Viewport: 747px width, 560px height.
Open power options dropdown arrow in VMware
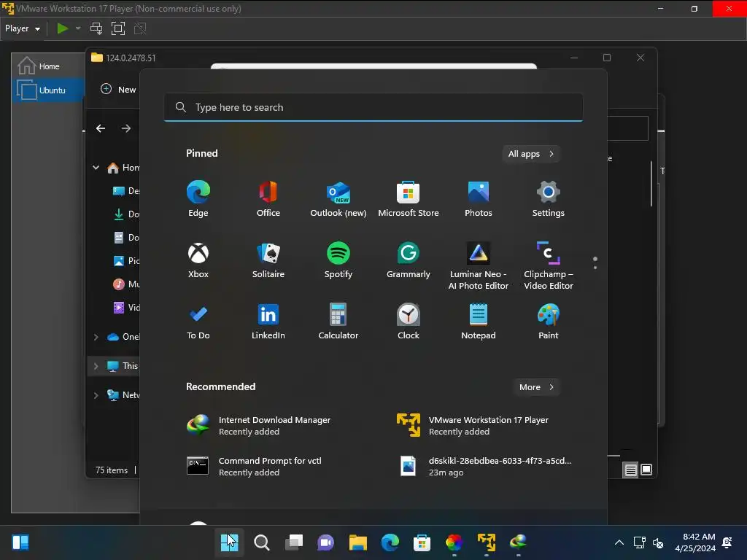point(78,28)
